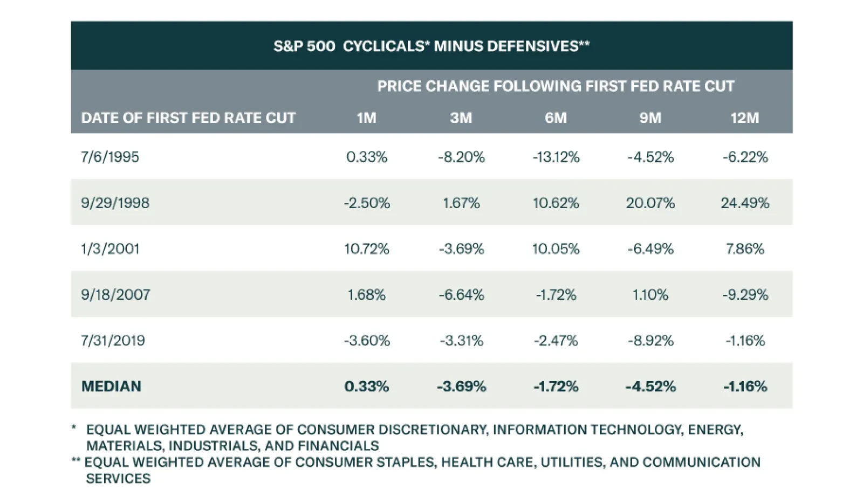The height and width of the screenshot is (504, 863).
Task: Click the 7/31/2019 date cell
Action: pos(113,341)
